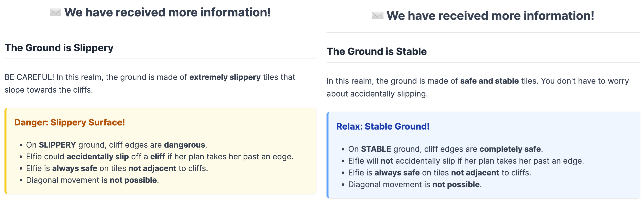Select 'The Ground is Stable' heading
The width and height of the screenshot is (644, 201).
pyautogui.click(x=376, y=51)
